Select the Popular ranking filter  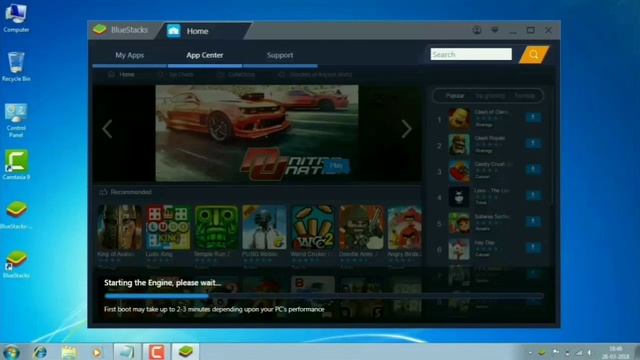[x=454, y=96]
